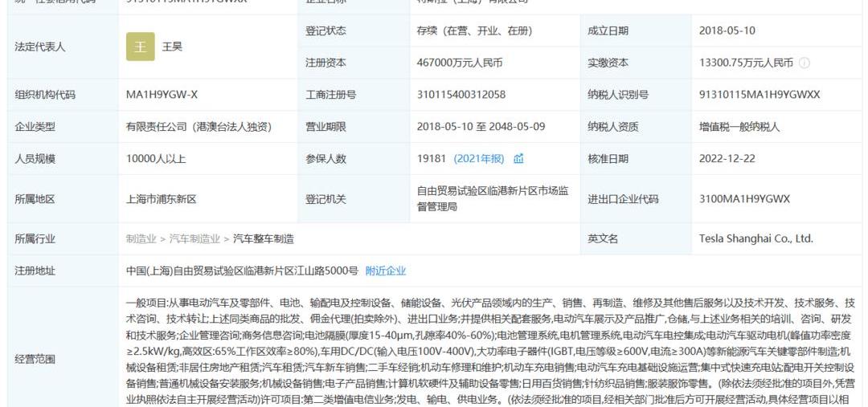
Task: Select staff size 10000人以上
Action: pyautogui.click(x=156, y=159)
